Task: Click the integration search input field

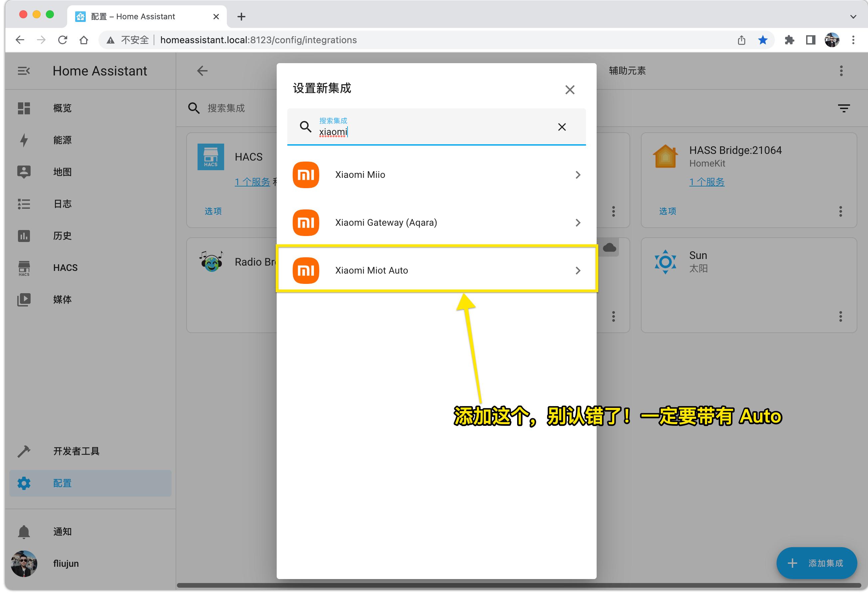Action: [x=430, y=132]
